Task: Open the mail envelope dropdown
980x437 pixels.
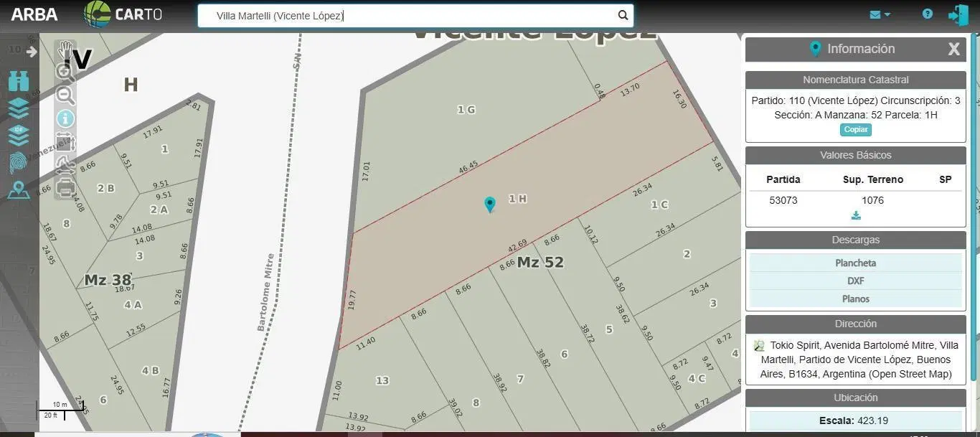Action: (x=880, y=14)
